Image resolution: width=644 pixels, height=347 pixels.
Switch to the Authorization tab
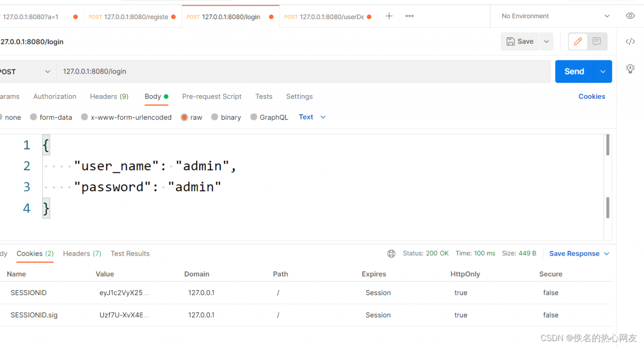55,97
